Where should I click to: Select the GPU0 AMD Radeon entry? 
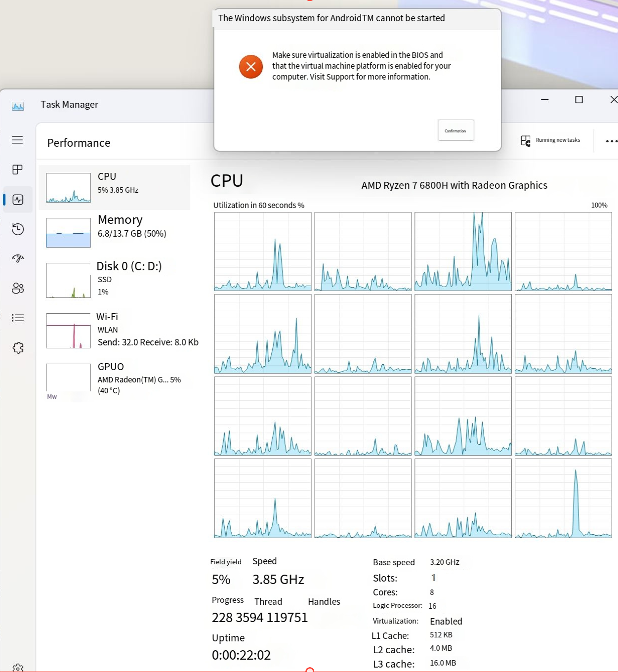click(115, 380)
